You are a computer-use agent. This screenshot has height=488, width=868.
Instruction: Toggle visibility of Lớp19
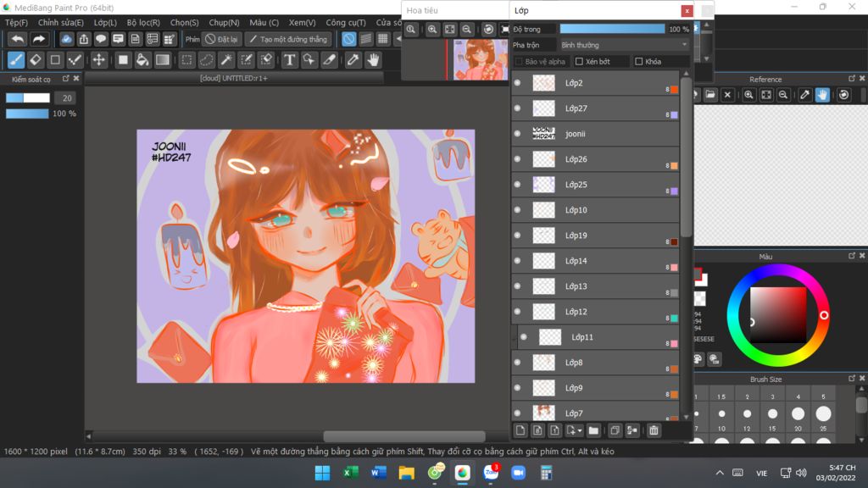[518, 236]
